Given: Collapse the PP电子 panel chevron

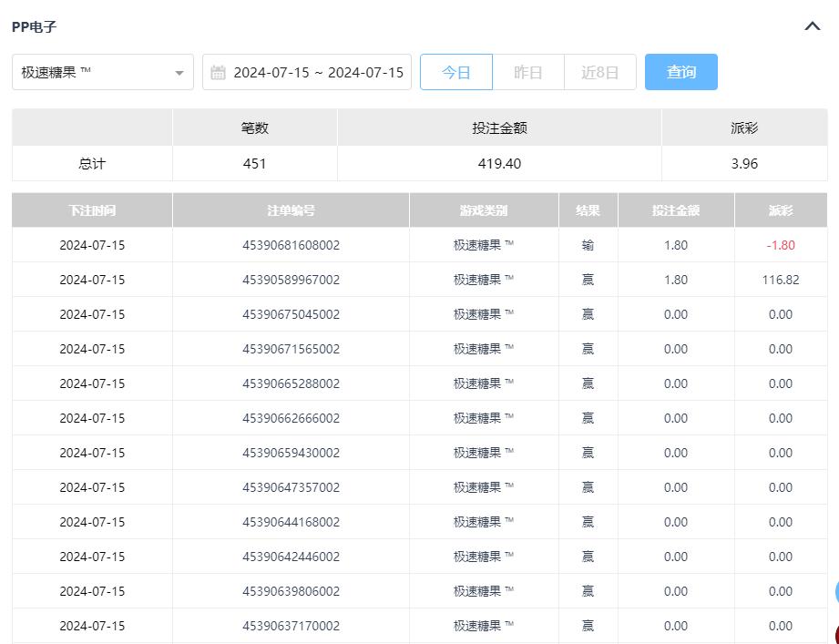Looking at the screenshot, I should coord(813,26).
